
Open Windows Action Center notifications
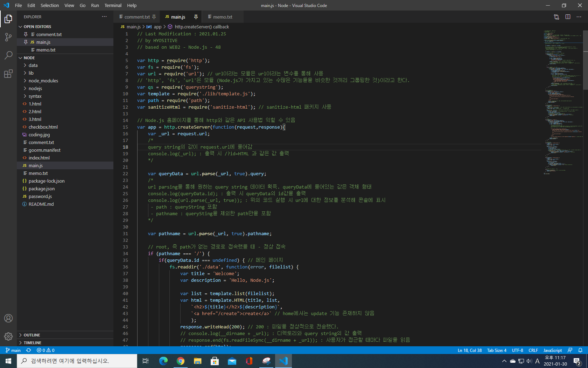577,361
